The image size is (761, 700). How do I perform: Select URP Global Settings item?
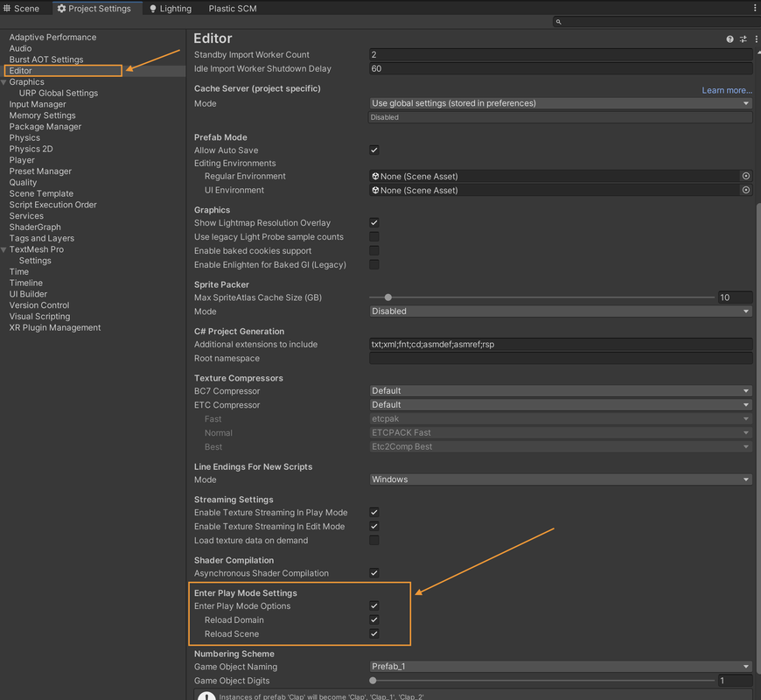click(59, 94)
